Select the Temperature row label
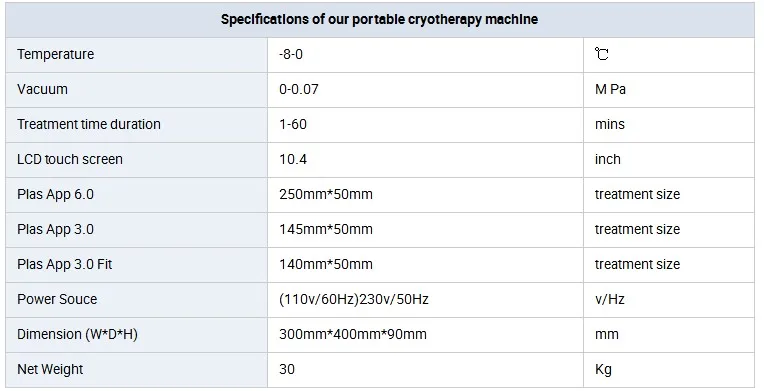Image resolution: width=764 pixels, height=391 pixels. coord(56,54)
